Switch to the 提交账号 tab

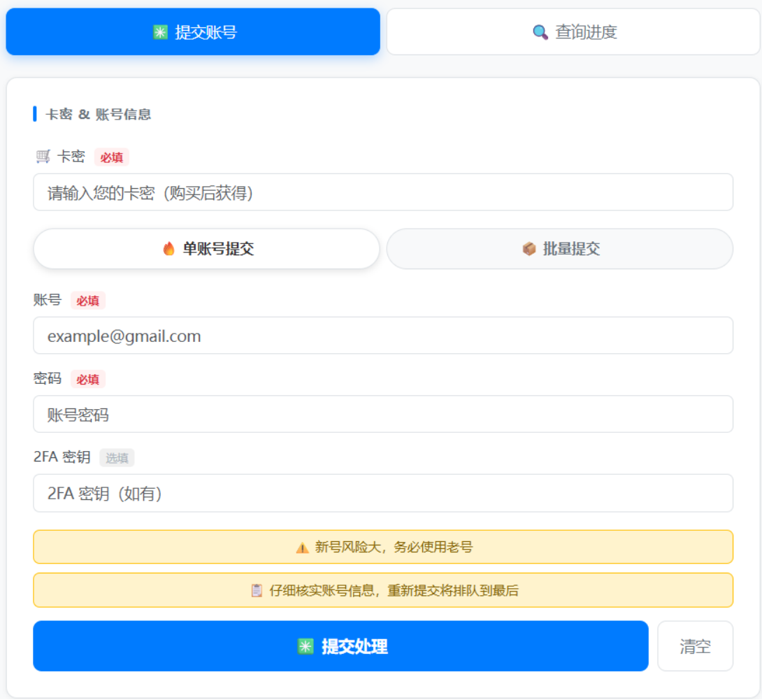[193, 32]
